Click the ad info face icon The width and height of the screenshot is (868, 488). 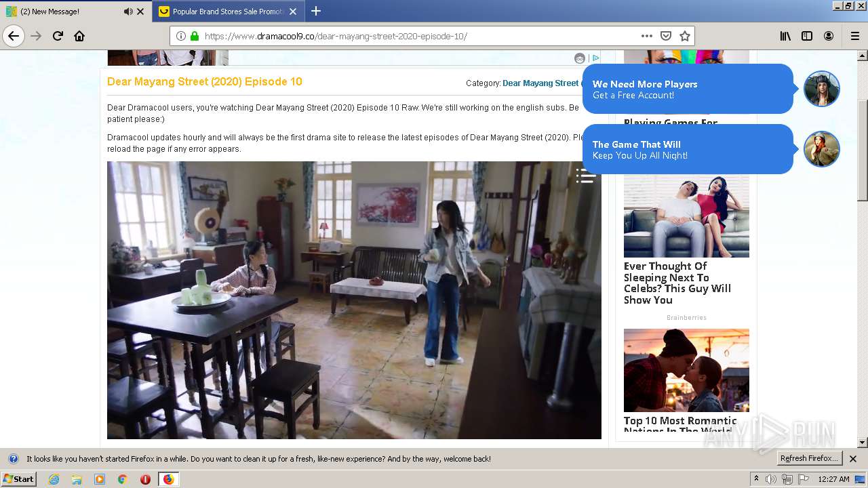point(580,58)
